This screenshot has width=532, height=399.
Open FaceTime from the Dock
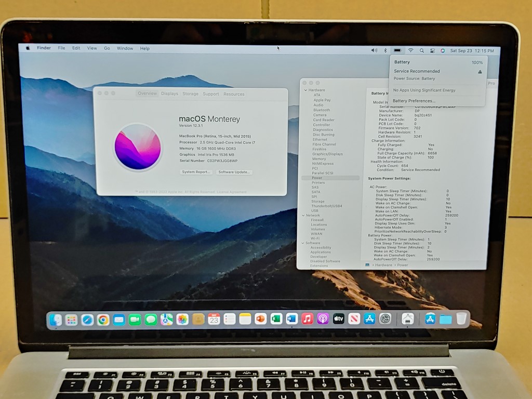(135, 320)
